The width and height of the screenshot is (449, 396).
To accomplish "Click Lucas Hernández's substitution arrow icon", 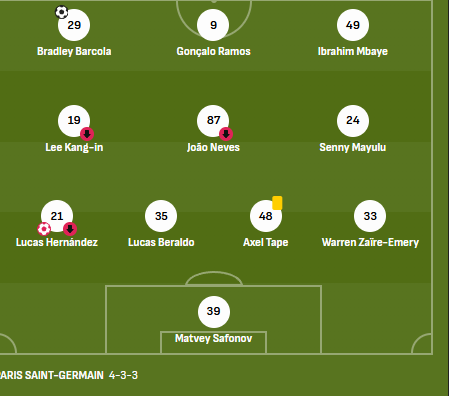I will click(70, 229).
